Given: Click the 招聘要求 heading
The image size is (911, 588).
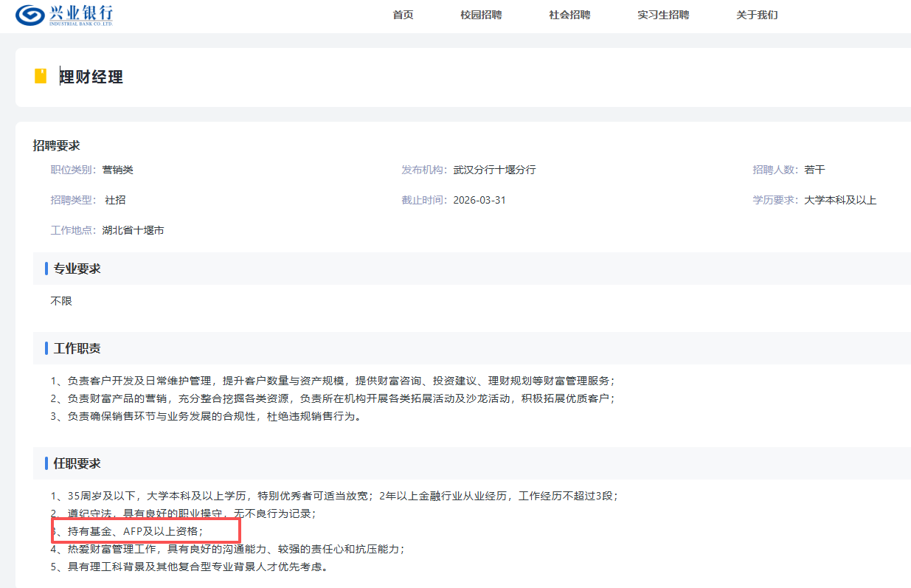Looking at the screenshot, I should [x=56, y=145].
